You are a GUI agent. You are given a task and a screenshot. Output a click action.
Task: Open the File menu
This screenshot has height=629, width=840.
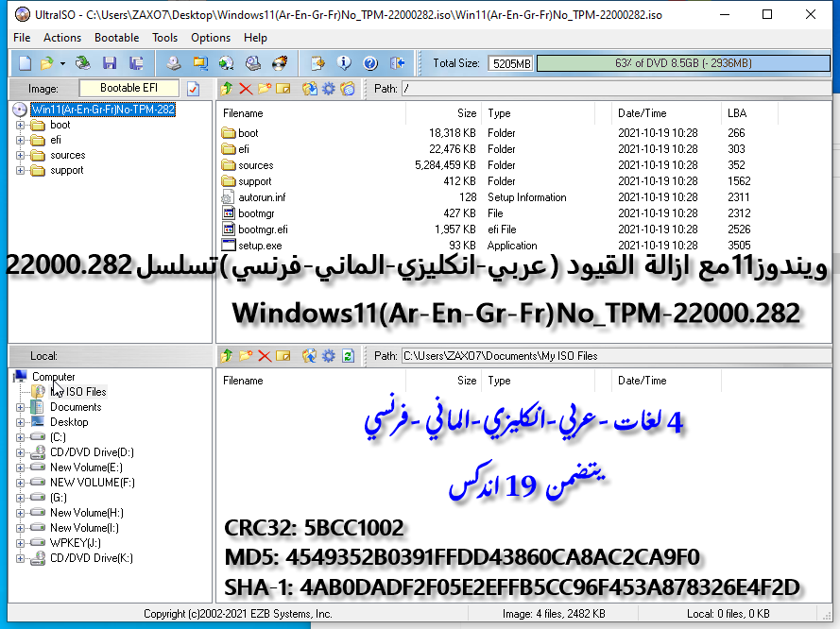[x=22, y=38]
